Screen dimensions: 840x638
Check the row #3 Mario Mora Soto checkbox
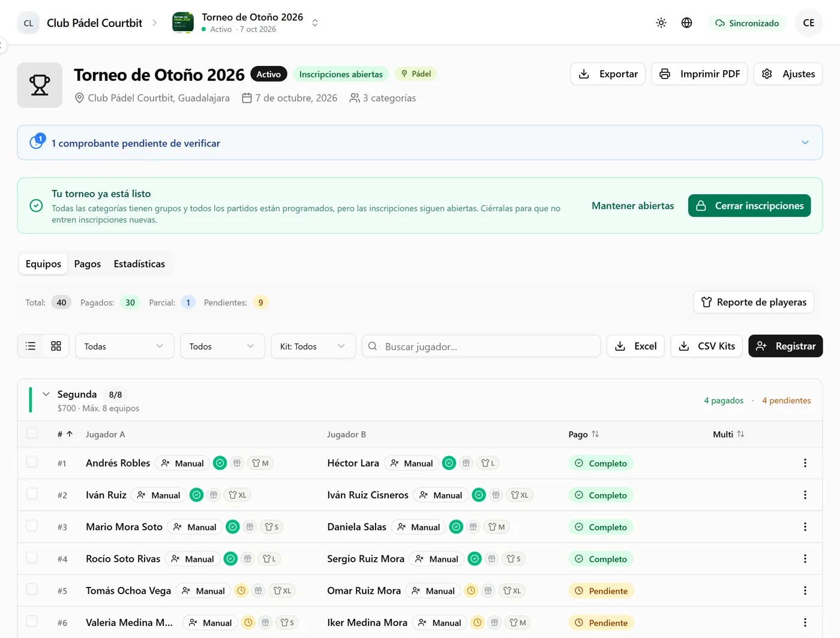coord(32,525)
